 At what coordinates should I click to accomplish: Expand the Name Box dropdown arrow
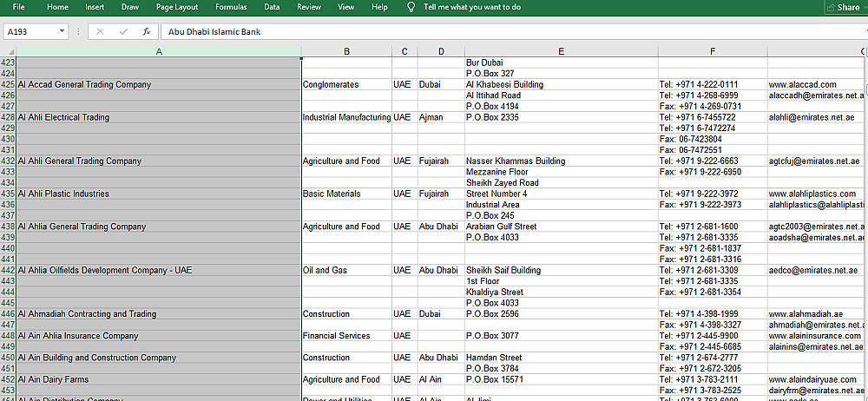tap(62, 31)
